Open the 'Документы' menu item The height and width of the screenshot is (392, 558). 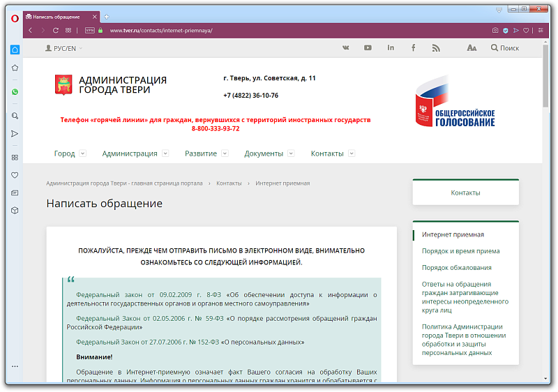tap(264, 153)
